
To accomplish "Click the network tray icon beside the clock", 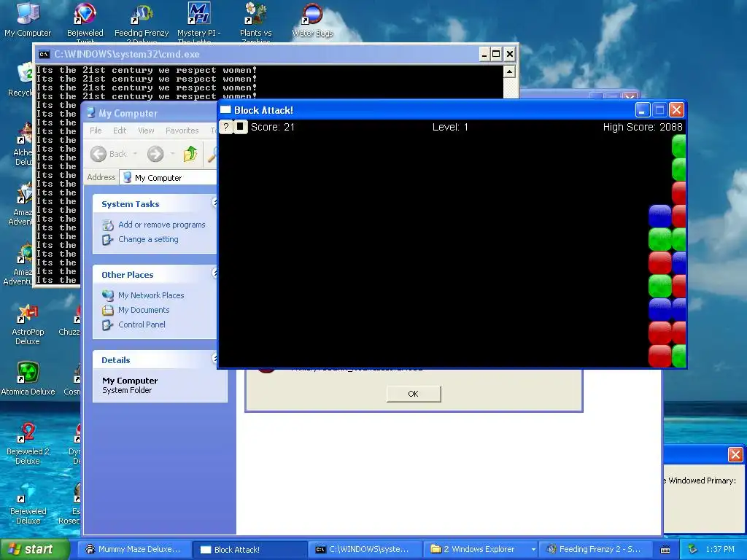I will coord(693,549).
